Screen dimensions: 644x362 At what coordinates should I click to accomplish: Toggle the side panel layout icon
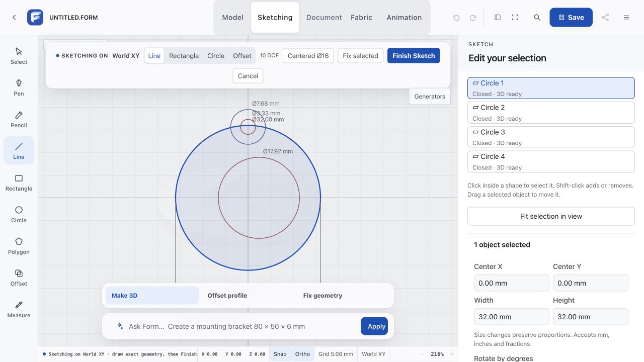(x=498, y=18)
